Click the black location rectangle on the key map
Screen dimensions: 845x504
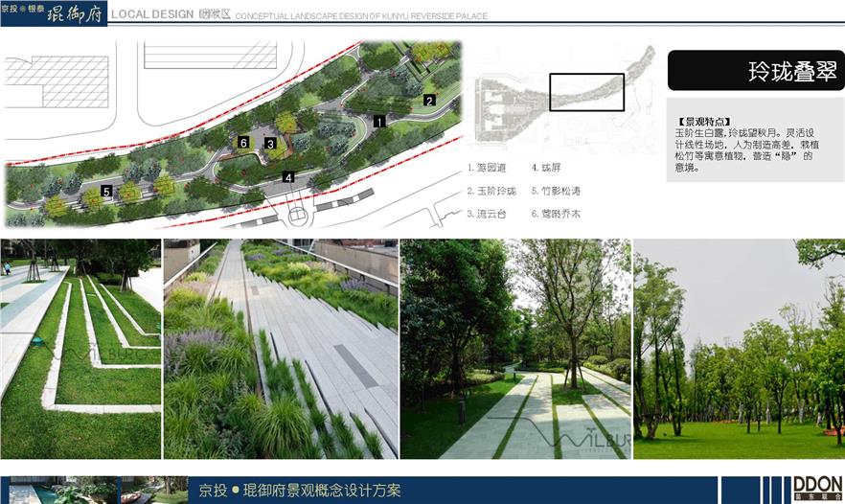click(x=586, y=92)
